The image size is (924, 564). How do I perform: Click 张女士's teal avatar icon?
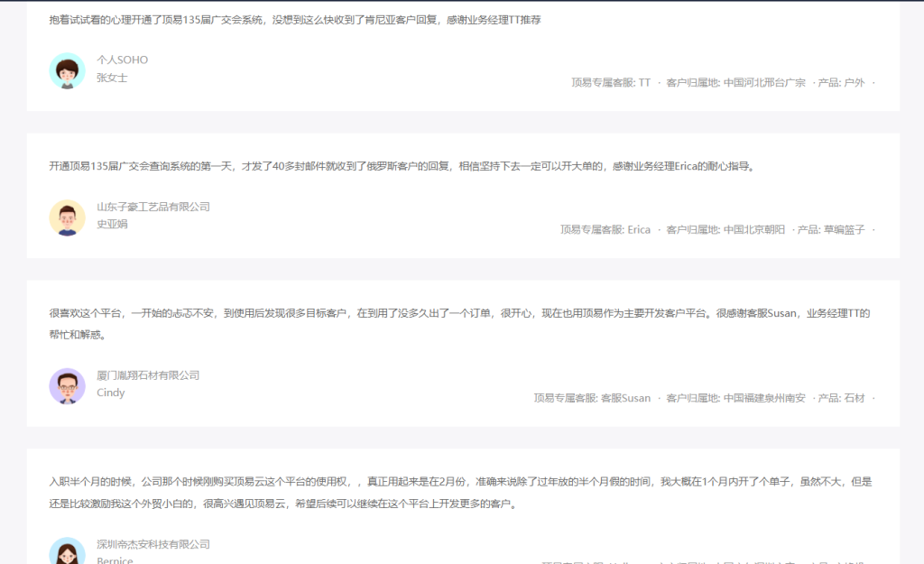pyautogui.click(x=67, y=70)
